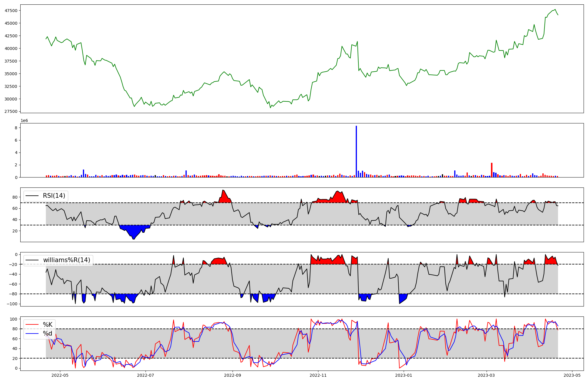Click the price line peak near 47500
Screen dimensions: 588x382
[x=555, y=9]
